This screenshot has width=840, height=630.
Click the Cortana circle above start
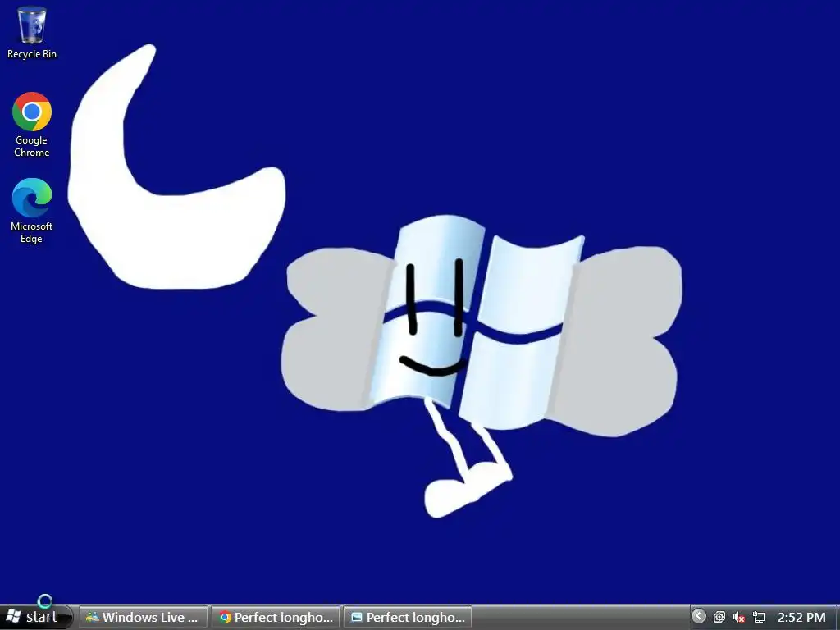pos(45,601)
